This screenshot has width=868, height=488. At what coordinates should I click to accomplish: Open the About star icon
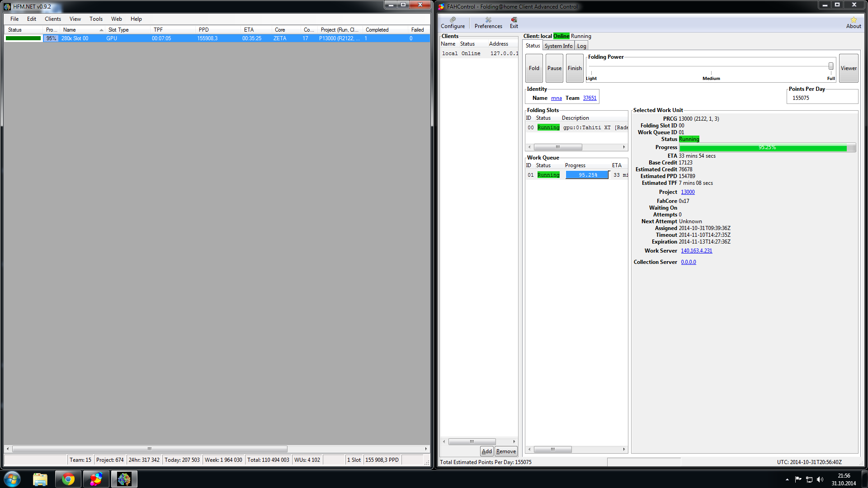click(x=854, y=23)
